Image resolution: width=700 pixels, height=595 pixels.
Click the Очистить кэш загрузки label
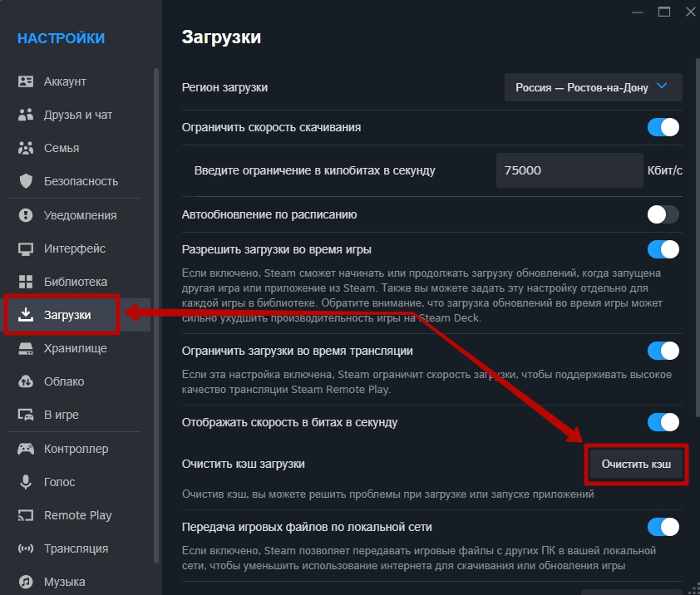(244, 465)
